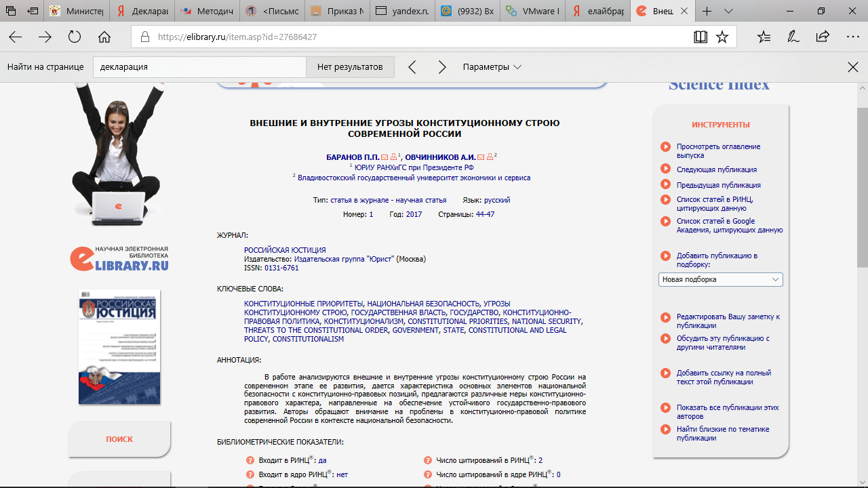
Task: Click the Share page icon
Action: [823, 37]
